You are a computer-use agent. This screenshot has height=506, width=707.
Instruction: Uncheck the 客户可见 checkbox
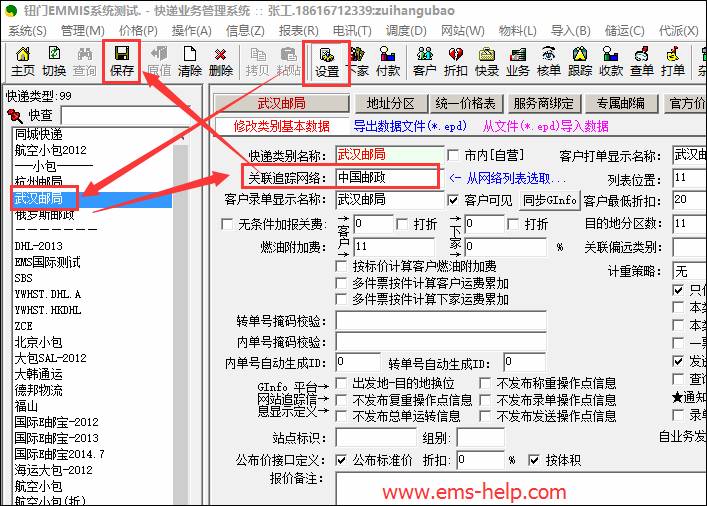click(453, 200)
